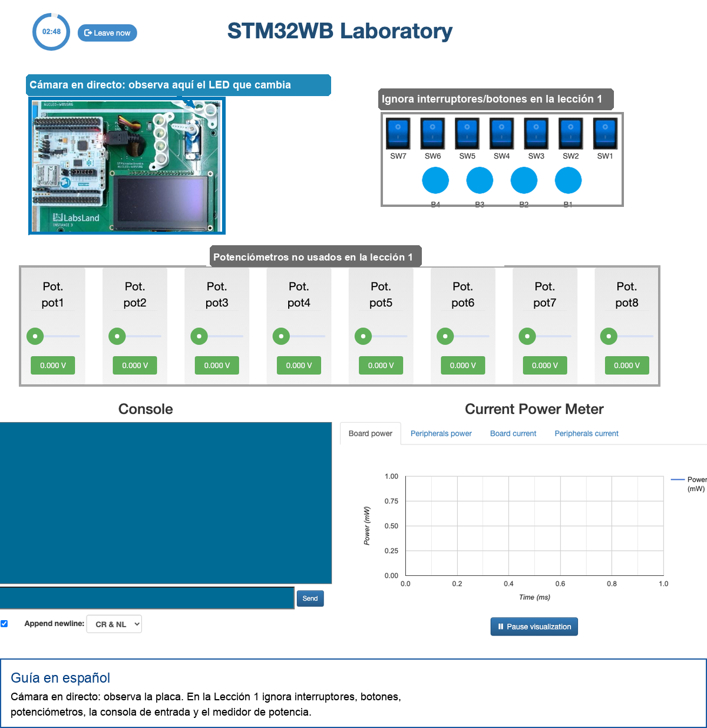Click the pot6 slider handle

click(x=445, y=337)
